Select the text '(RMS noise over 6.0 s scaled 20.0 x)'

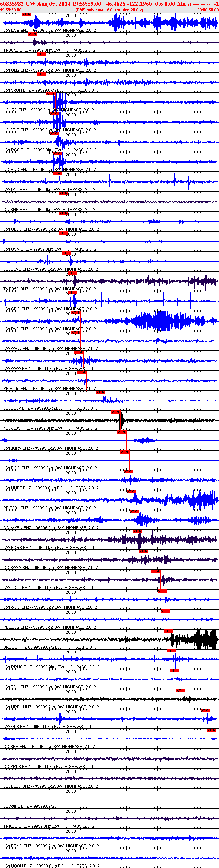[109, 10]
